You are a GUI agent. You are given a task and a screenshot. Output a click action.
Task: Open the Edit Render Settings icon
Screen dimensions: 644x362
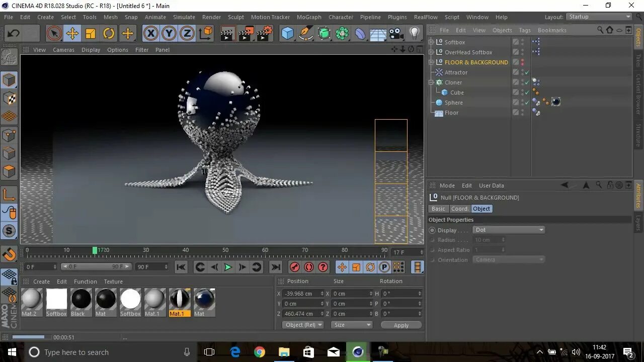click(x=265, y=34)
